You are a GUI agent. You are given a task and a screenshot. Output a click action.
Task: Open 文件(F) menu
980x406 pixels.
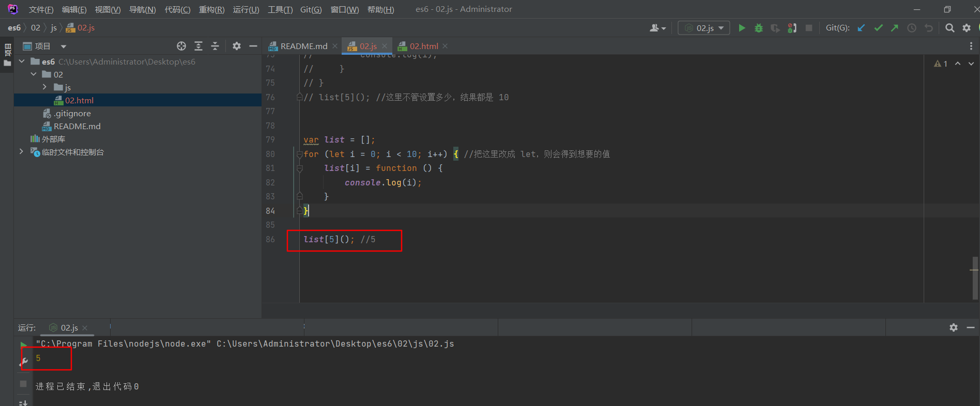pos(41,9)
